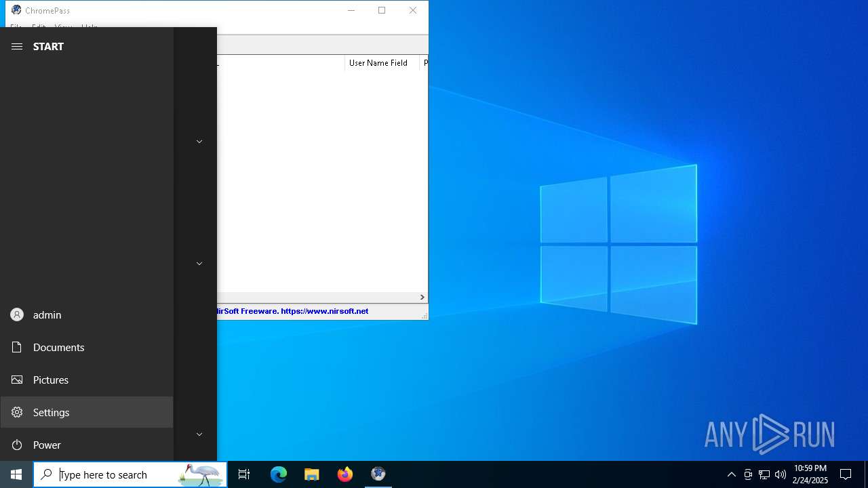Open the admin user account
The image size is (868, 488).
[87, 314]
